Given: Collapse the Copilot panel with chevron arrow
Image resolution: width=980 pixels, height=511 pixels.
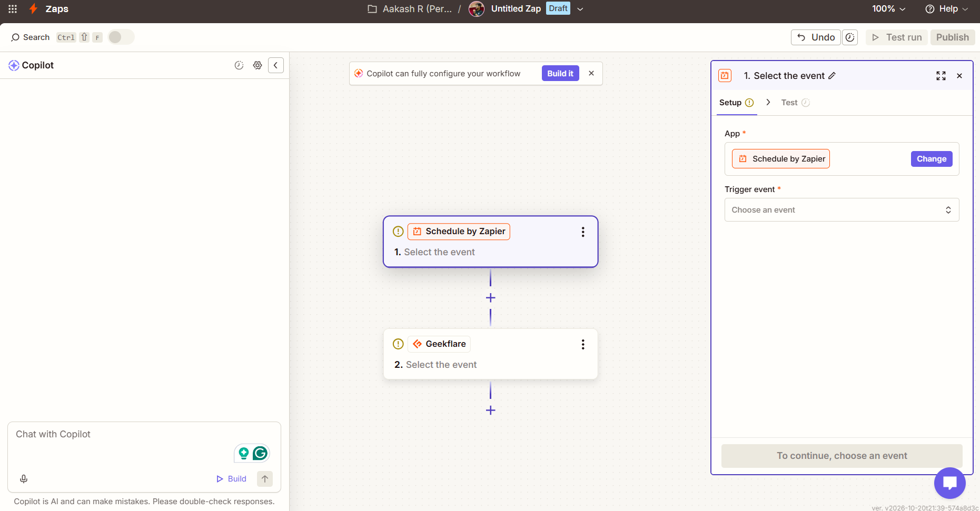Looking at the screenshot, I should coord(276,65).
